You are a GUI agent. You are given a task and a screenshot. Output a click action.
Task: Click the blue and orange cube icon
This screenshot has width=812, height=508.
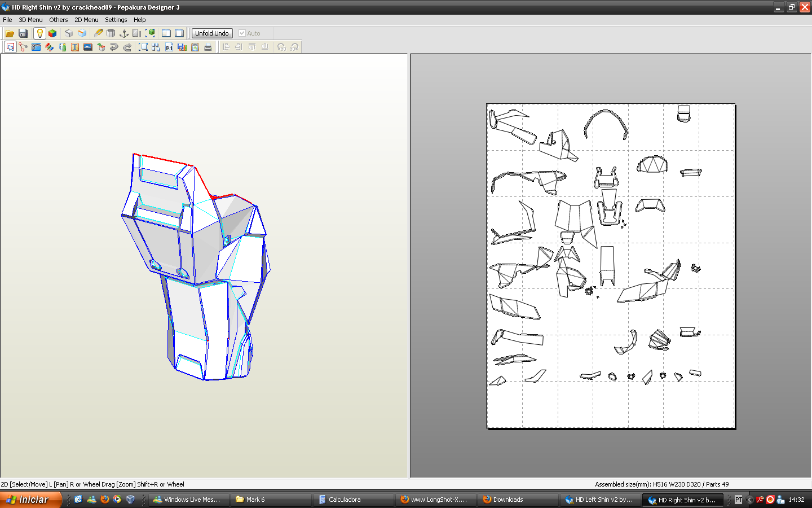82,33
